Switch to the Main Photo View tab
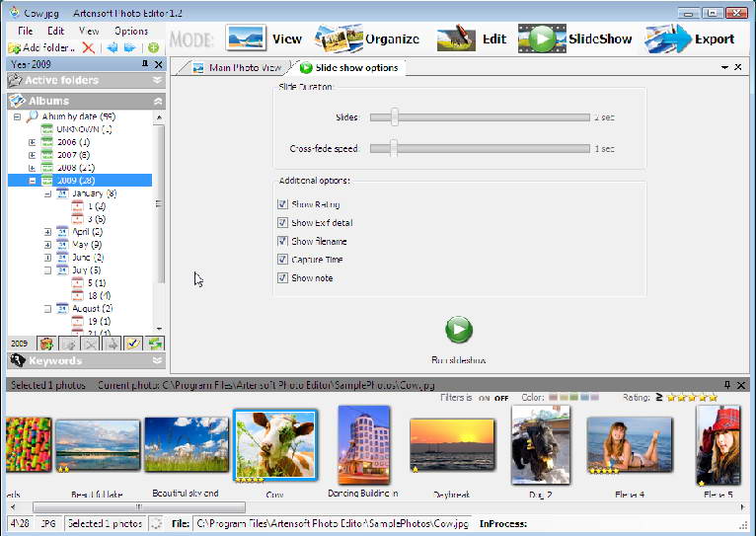 pyautogui.click(x=237, y=68)
